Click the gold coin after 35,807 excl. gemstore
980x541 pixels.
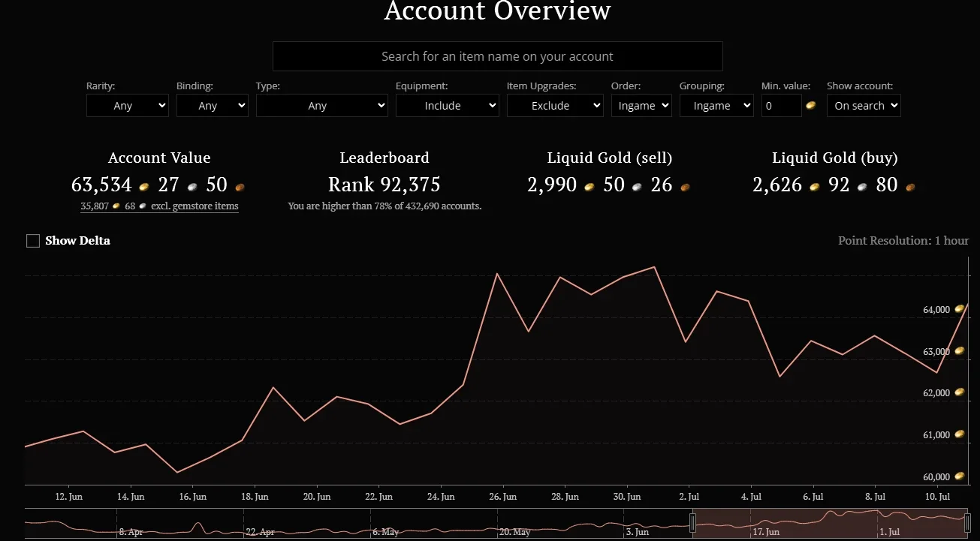(x=116, y=206)
